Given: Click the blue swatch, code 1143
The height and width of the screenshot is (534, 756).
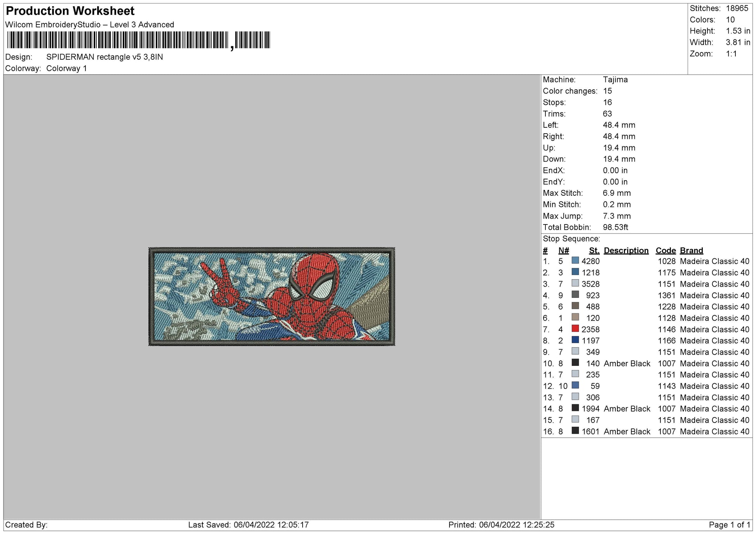Looking at the screenshot, I should coord(575,385).
